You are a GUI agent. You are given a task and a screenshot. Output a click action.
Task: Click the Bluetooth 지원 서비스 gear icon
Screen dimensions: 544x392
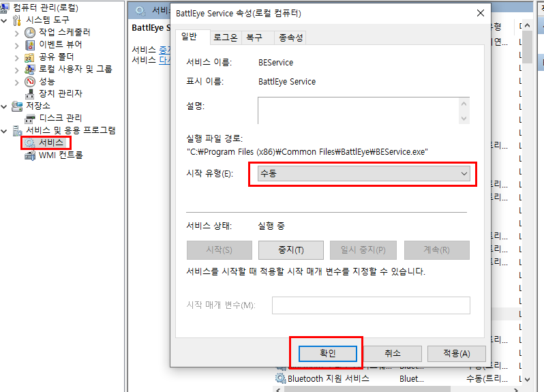coord(280,378)
